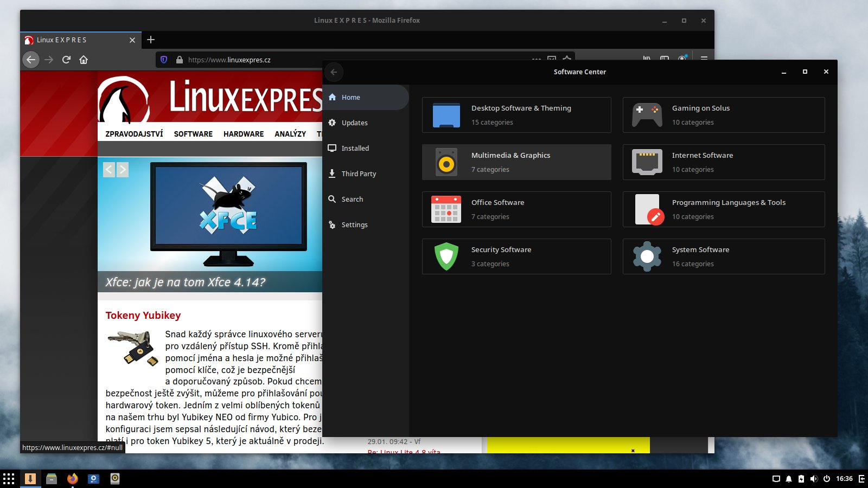The image size is (868, 488).
Task: Click the power button tray icon
Action: 827,479
